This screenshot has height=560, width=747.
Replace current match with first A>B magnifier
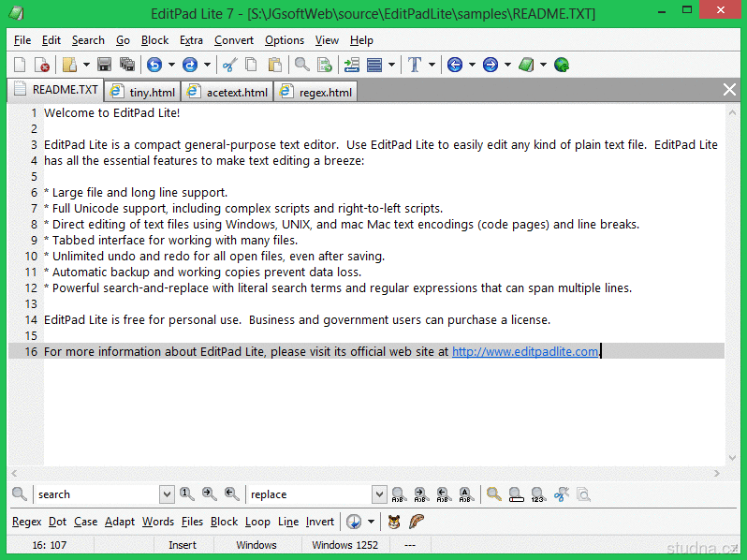[x=398, y=494]
